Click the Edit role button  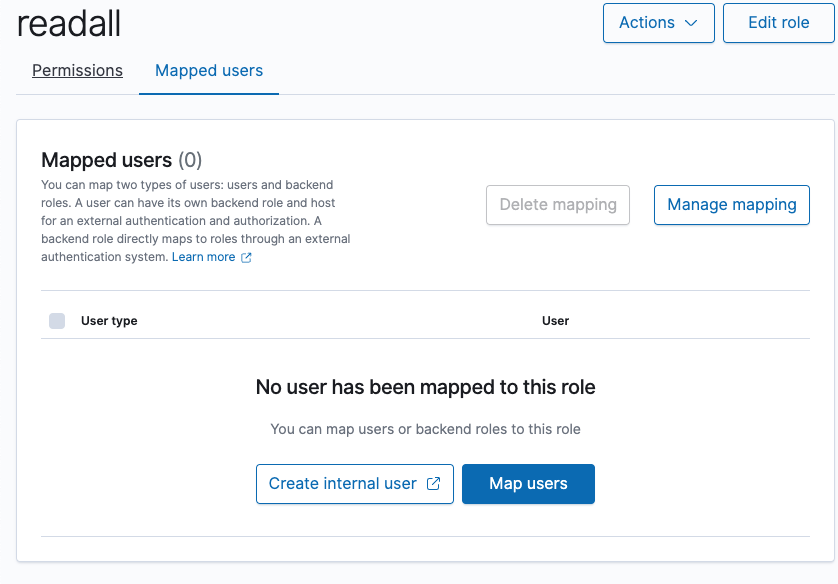tap(778, 22)
